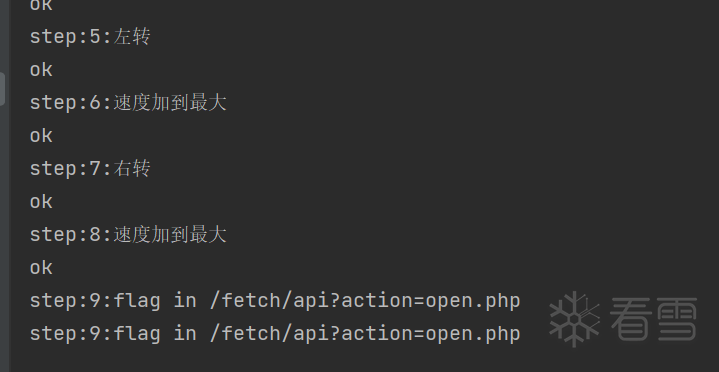Click the snowflake logo watermark icon
The width and height of the screenshot is (719, 372).
click(574, 319)
